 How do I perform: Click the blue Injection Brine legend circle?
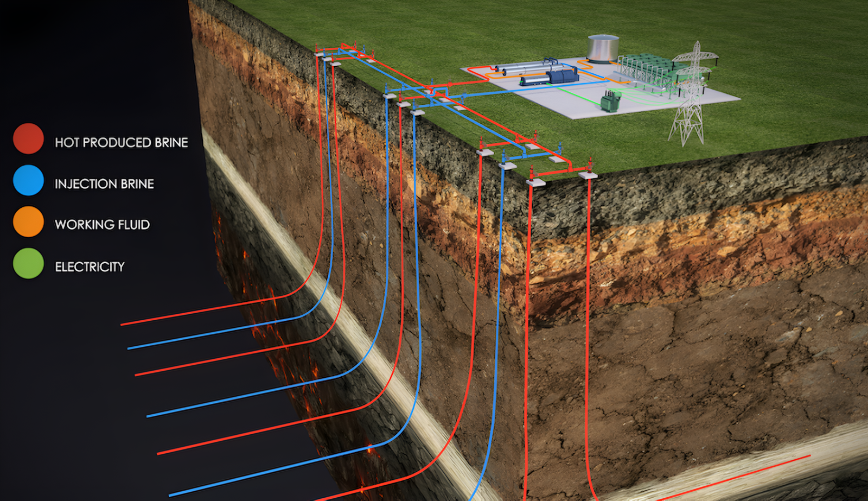28,180
